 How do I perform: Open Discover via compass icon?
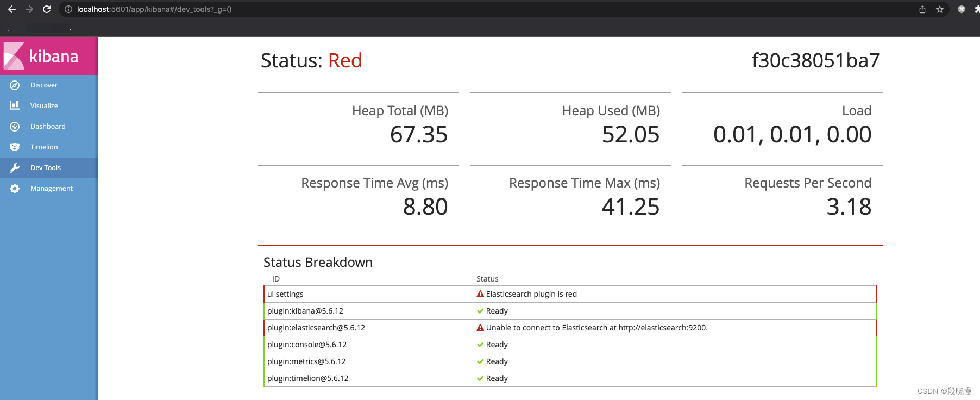click(x=15, y=85)
